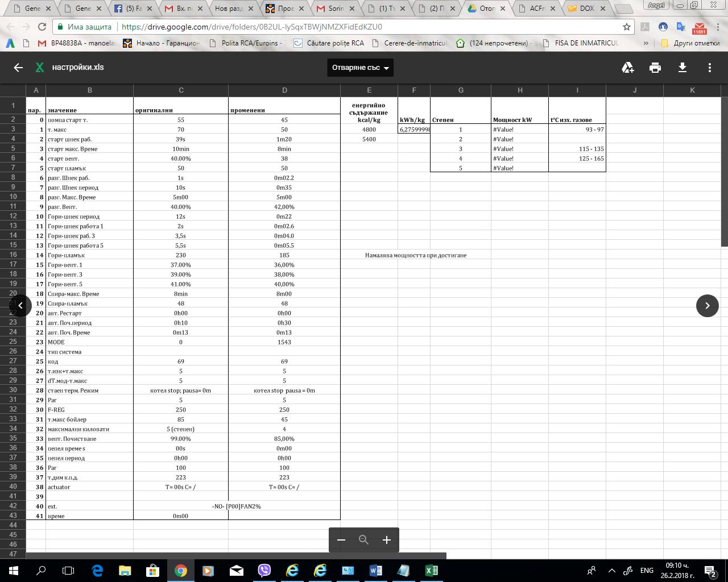Zoom in with the plus button
Image resolution: width=728 pixels, height=582 pixels.
tap(387, 540)
